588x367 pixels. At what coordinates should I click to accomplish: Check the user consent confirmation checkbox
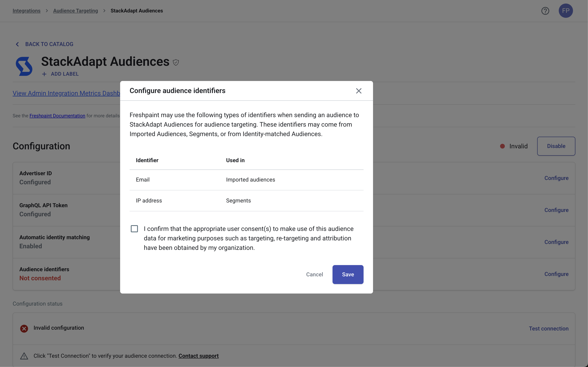pos(134,229)
